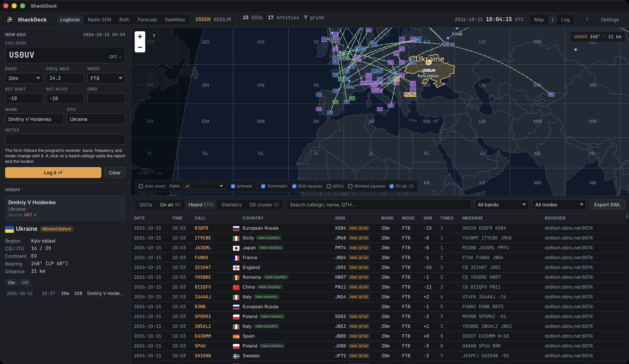This screenshot has height=364, width=629.
Task: Zoom out the map with minus button
Action: pyautogui.click(x=140, y=47)
